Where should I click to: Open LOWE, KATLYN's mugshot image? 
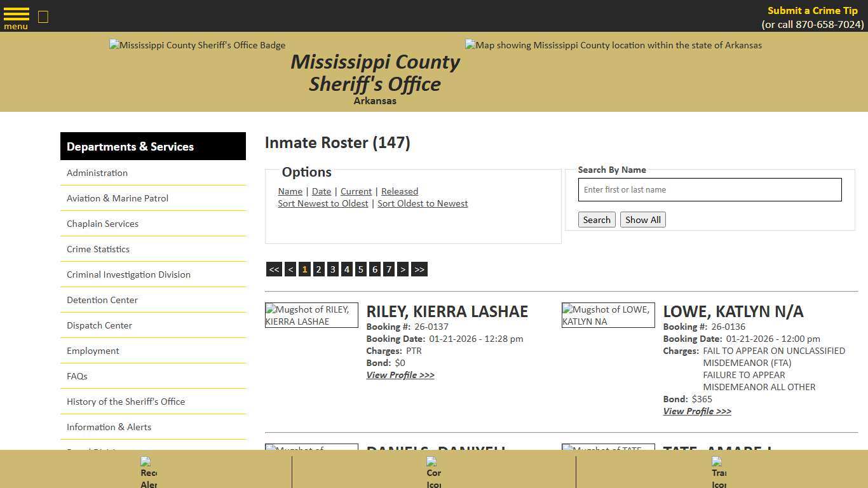(607, 315)
